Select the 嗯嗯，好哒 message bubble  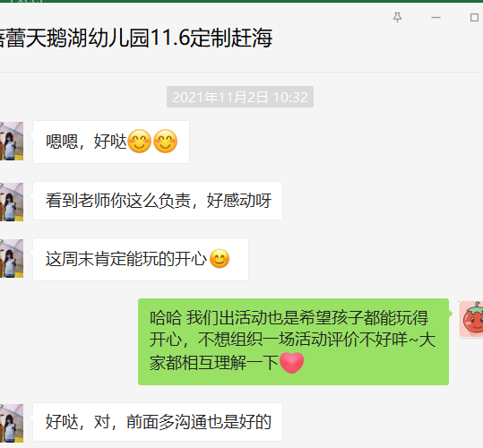[x=111, y=142]
